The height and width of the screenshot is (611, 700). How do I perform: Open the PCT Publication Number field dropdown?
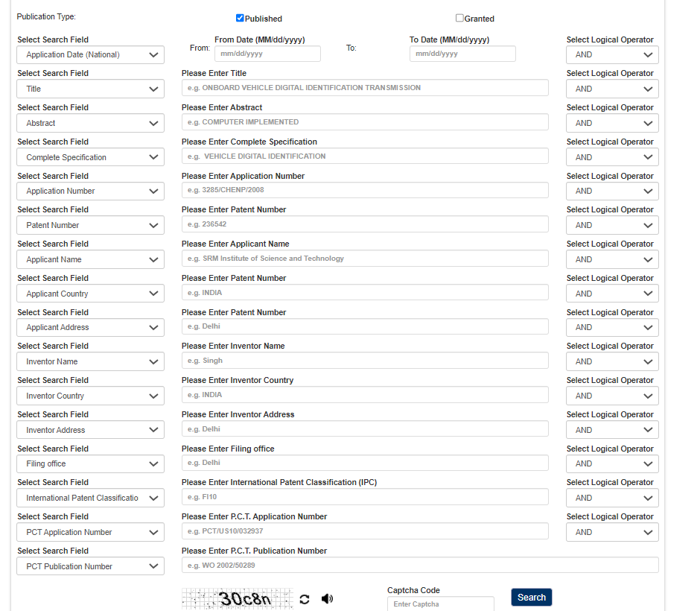pos(91,566)
